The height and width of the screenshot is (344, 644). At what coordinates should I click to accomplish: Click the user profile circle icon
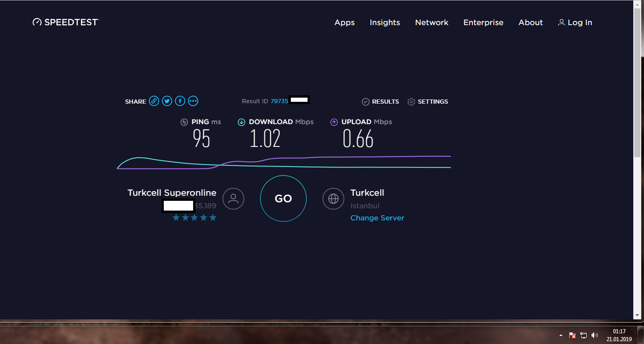tap(234, 199)
